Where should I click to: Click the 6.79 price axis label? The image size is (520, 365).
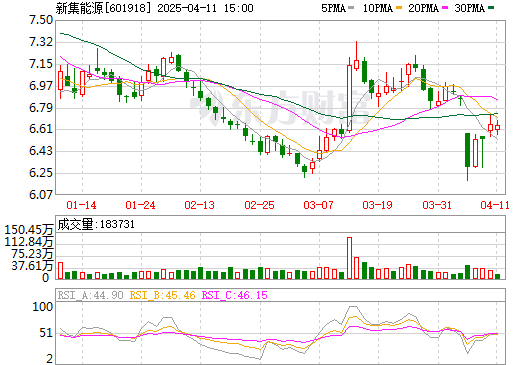(41, 108)
